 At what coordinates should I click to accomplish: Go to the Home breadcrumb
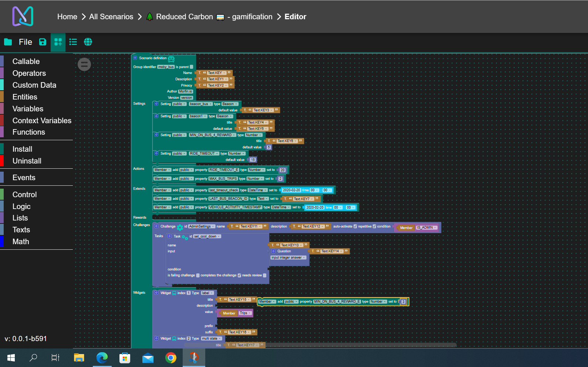click(67, 17)
